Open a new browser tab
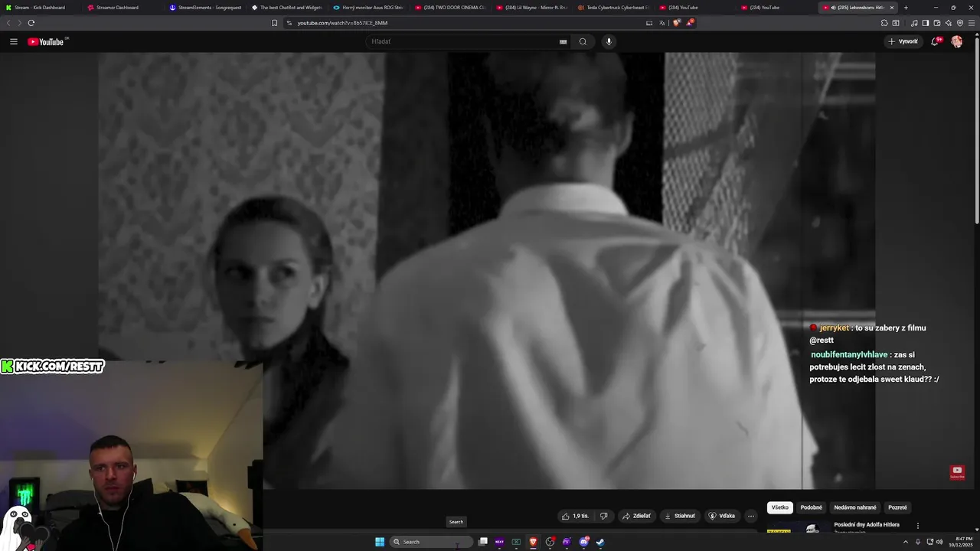Viewport: 980px width, 551px height. [906, 8]
